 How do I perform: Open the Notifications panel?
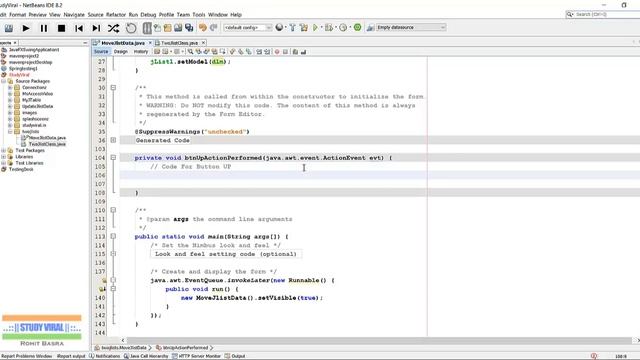pos(104,356)
